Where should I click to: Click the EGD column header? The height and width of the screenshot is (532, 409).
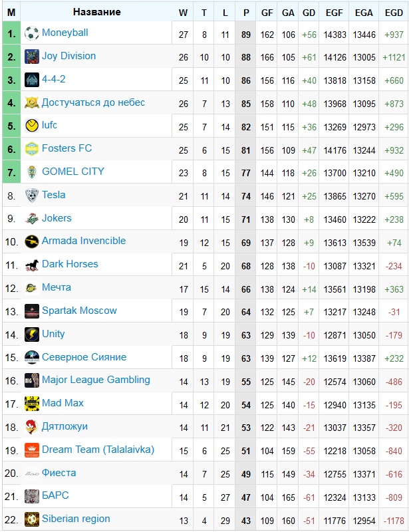(x=394, y=13)
